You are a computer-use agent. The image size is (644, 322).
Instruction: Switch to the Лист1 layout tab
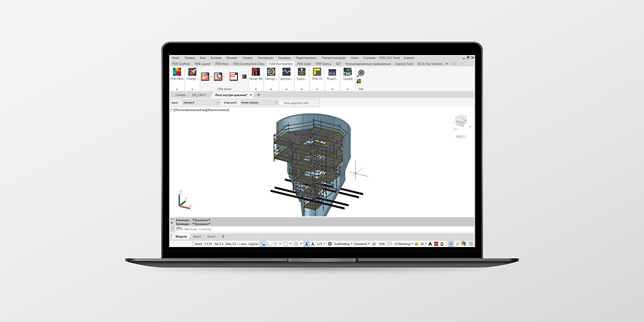[x=197, y=236]
